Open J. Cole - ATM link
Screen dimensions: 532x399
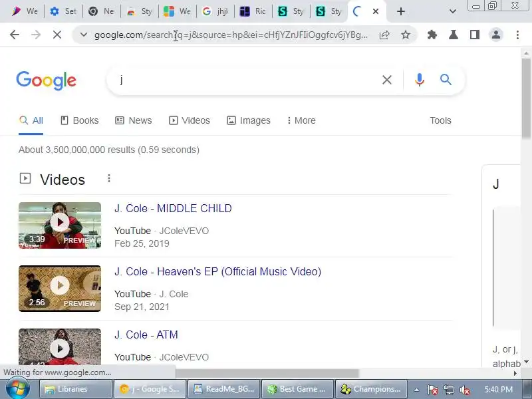pyautogui.click(x=146, y=334)
